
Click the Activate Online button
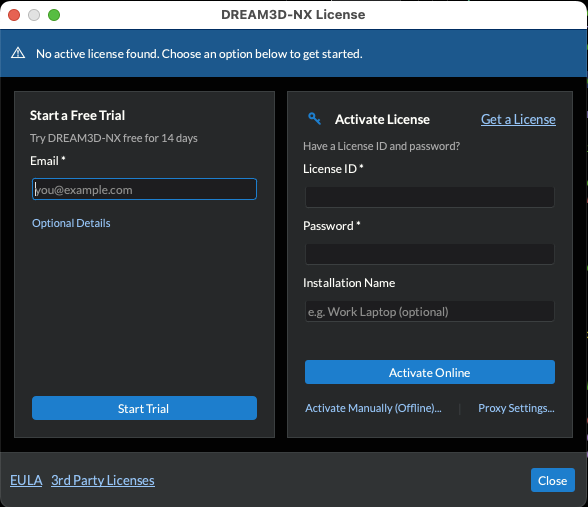[430, 372]
